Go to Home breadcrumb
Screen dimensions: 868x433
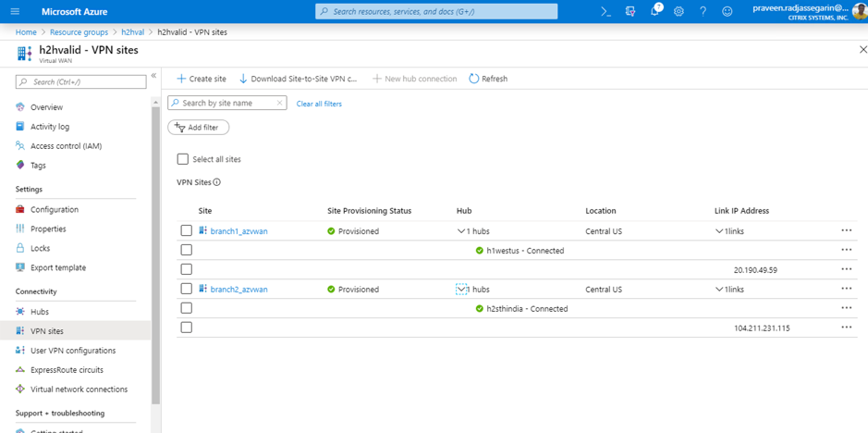click(26, 32)
